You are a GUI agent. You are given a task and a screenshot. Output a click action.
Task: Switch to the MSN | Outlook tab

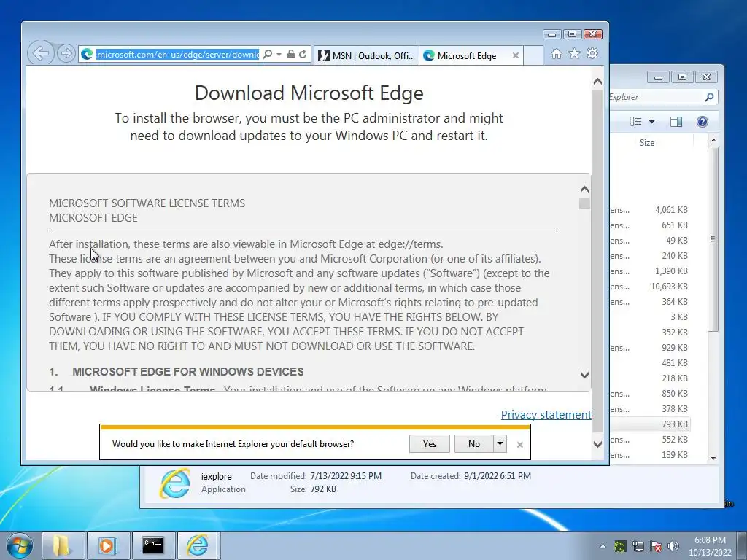coord(366,55)
